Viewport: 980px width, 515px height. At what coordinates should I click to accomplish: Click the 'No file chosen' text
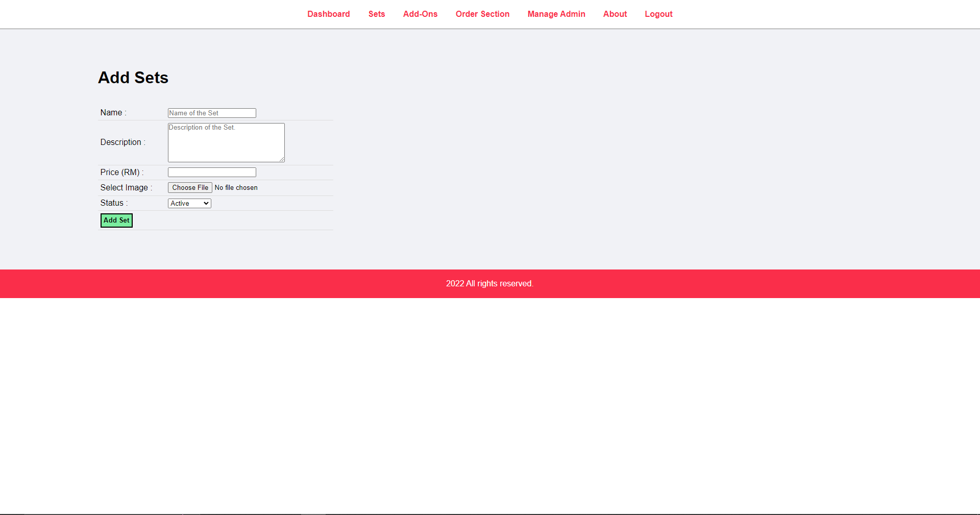pyautogui.click(x=236, y=188)
